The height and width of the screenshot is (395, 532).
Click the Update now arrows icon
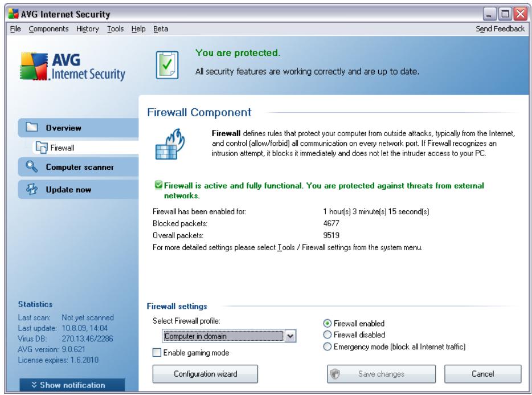pos(32,189)
